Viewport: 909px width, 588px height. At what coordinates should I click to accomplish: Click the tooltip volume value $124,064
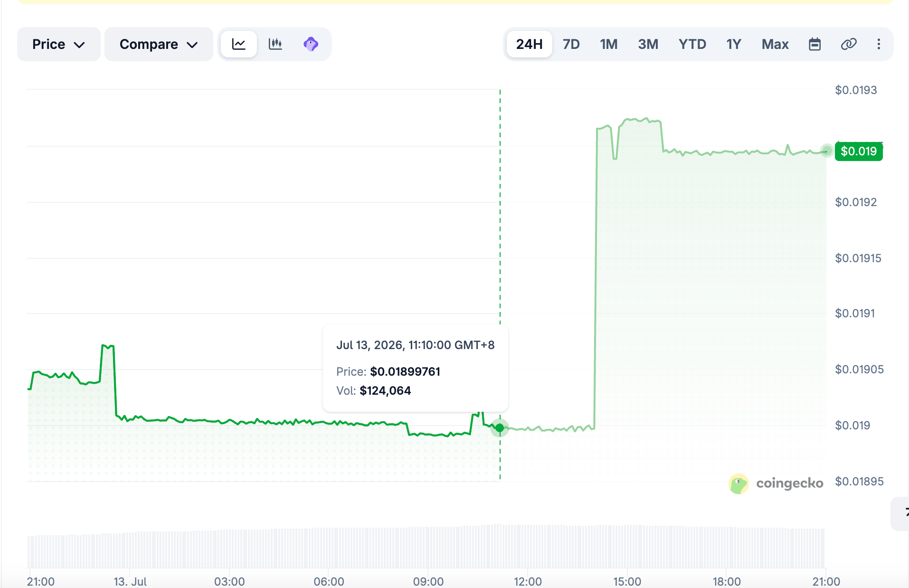pos(385,391)
